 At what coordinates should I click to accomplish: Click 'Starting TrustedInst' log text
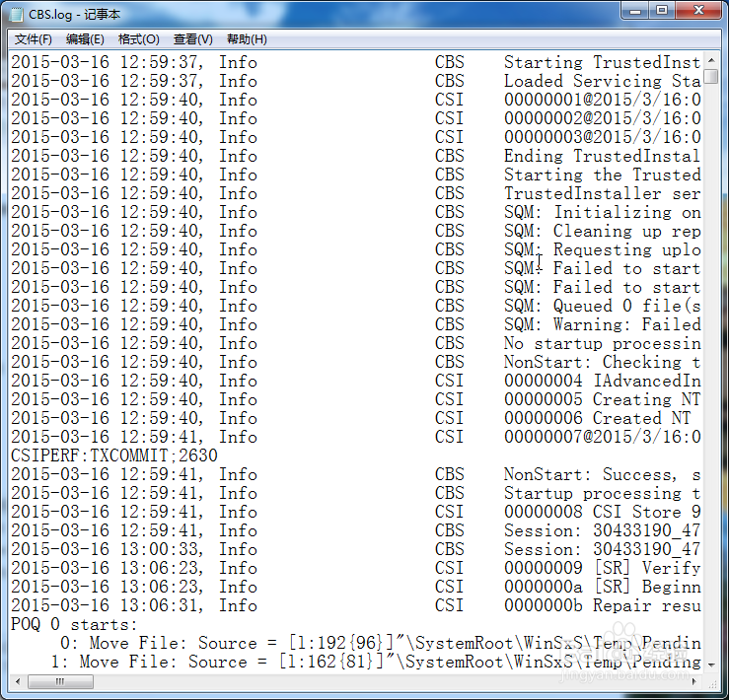point(602,62)
